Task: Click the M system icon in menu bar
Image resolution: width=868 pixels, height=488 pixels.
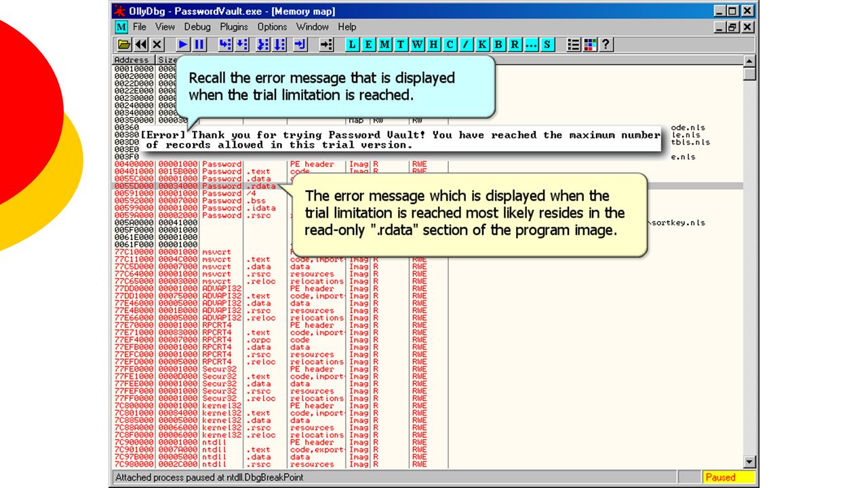Action: (121, 27)
